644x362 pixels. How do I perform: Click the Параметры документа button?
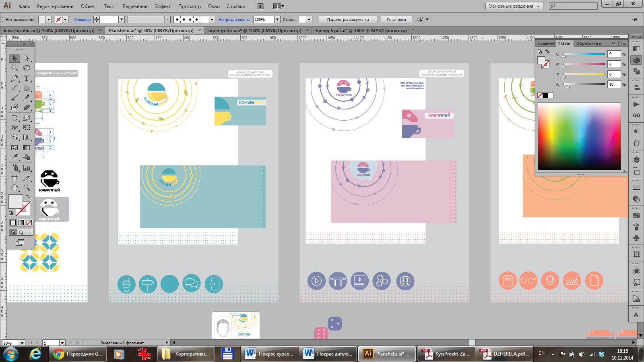348,19
